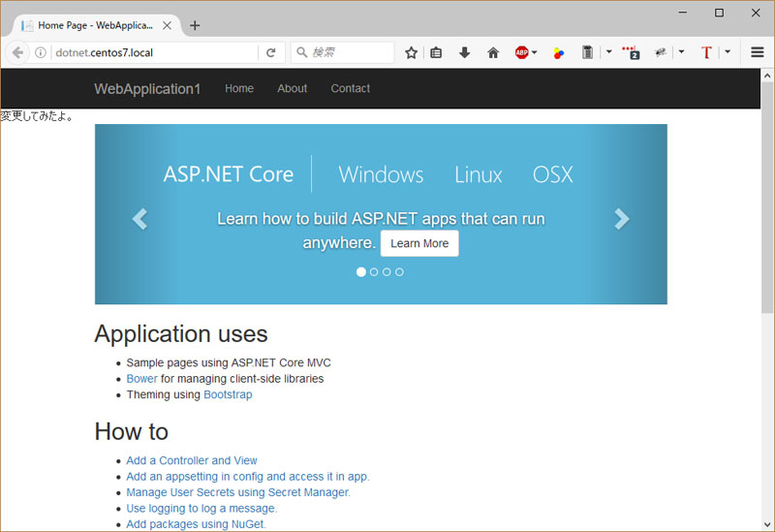Select the fourth carousel indicator dot
This screenshot has height=532, width=775.
[x=399, y=272]
